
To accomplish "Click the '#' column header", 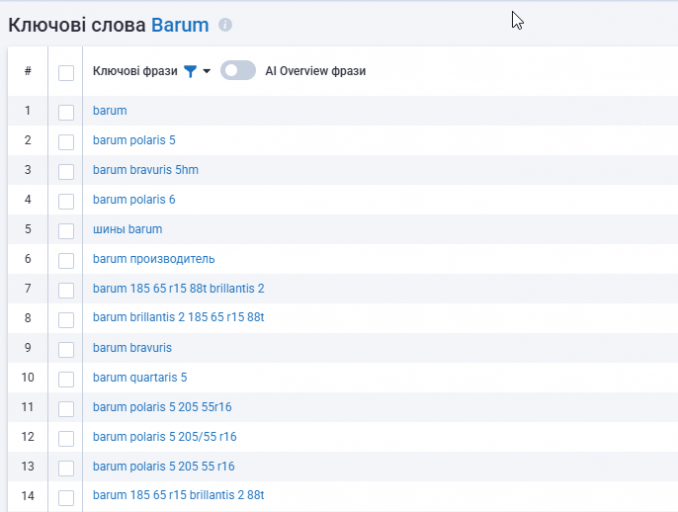I will 28,70.
